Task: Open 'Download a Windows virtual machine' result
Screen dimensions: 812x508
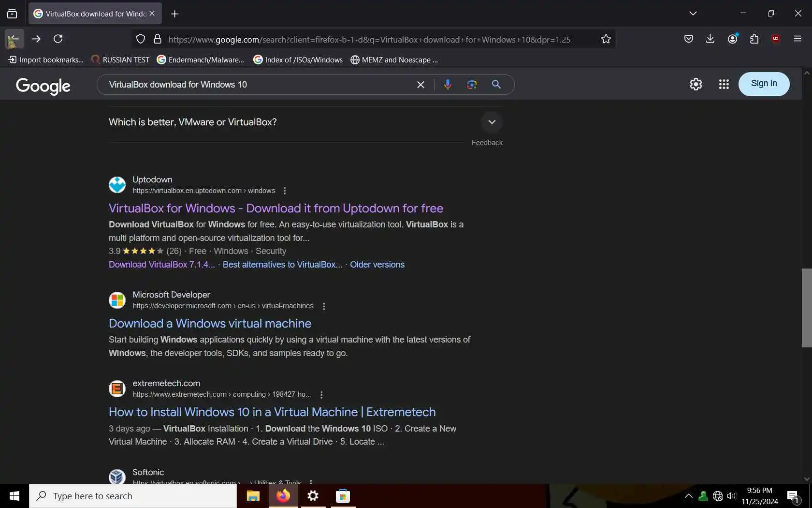Action: click(210, 324)
